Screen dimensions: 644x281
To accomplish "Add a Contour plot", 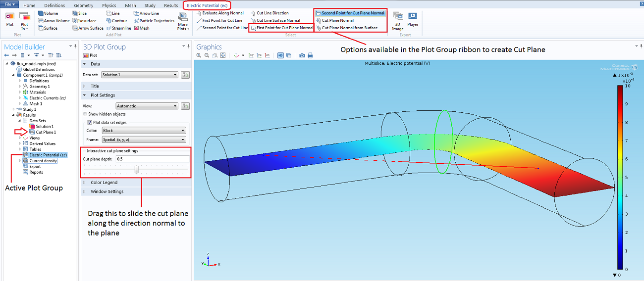I will [116, 21].
